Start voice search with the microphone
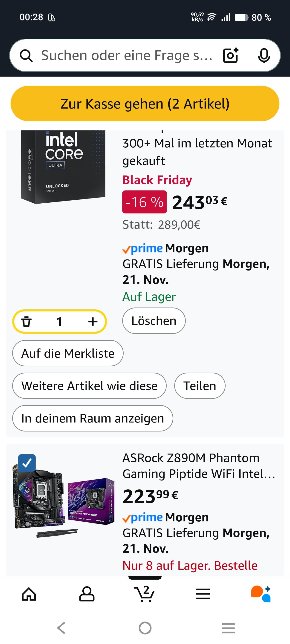The width and height of the screenshot is (290, 644). (264, 55)
